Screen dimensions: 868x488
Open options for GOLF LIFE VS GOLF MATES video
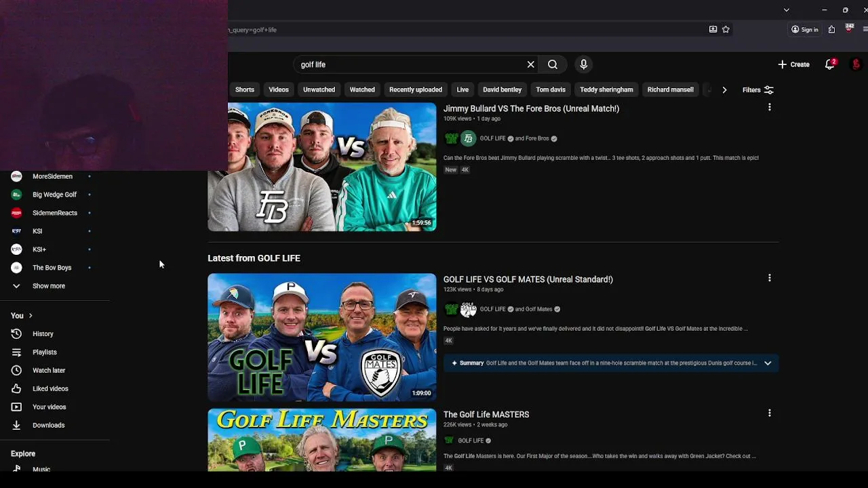(x=769, y=278)
